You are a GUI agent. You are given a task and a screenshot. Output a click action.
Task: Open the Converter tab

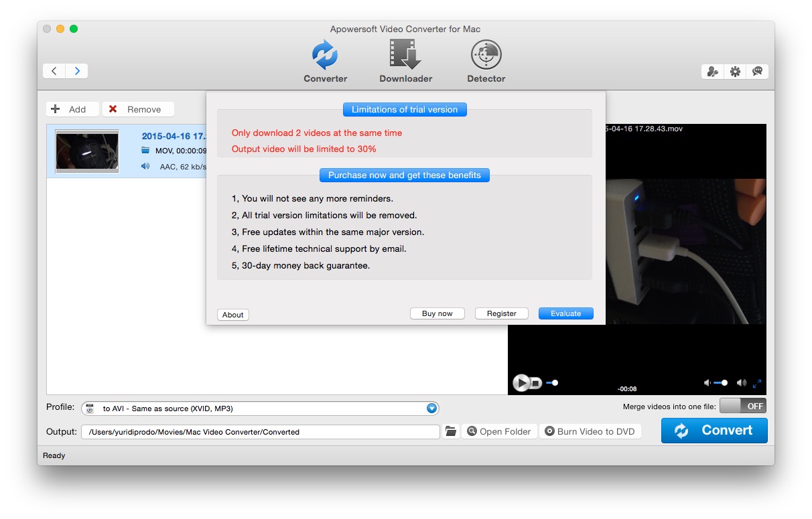coord(325,61)
